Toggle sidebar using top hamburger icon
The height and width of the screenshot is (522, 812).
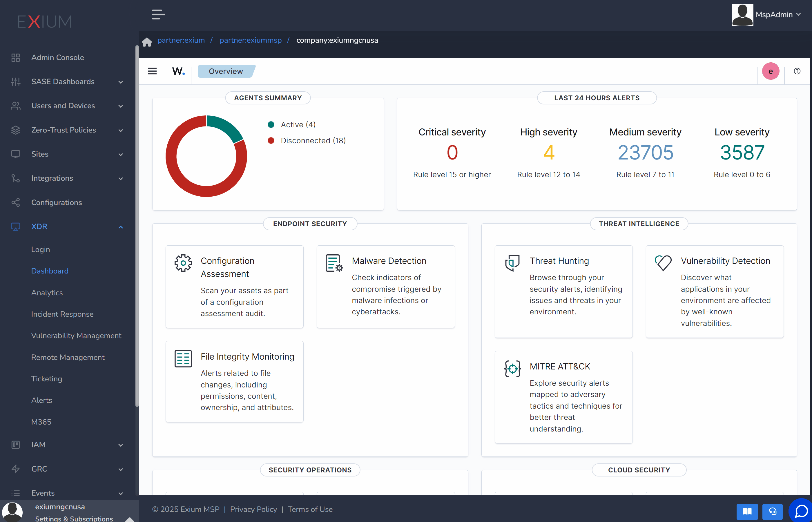pos(159,14)
